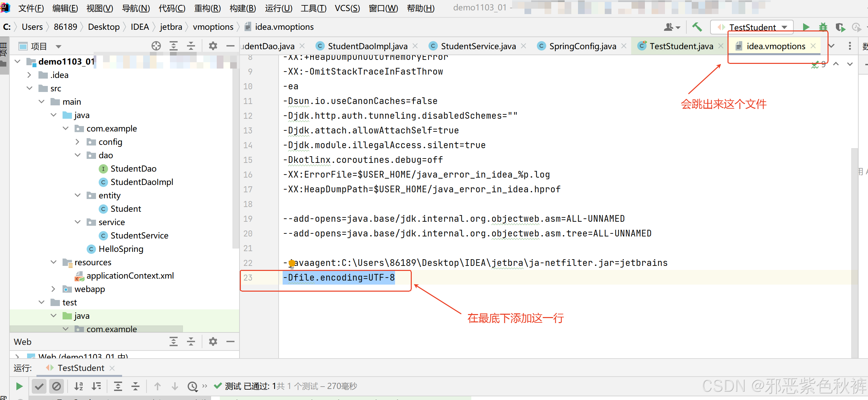This screenshot has width=868, height=400.
Task: Toggle show passed tests checkmark button
Action: click(x=39, y=386)
